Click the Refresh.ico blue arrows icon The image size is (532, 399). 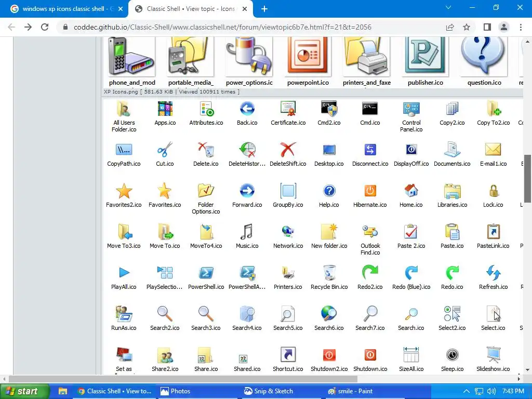pyautogui.click(x=493, y=273)
